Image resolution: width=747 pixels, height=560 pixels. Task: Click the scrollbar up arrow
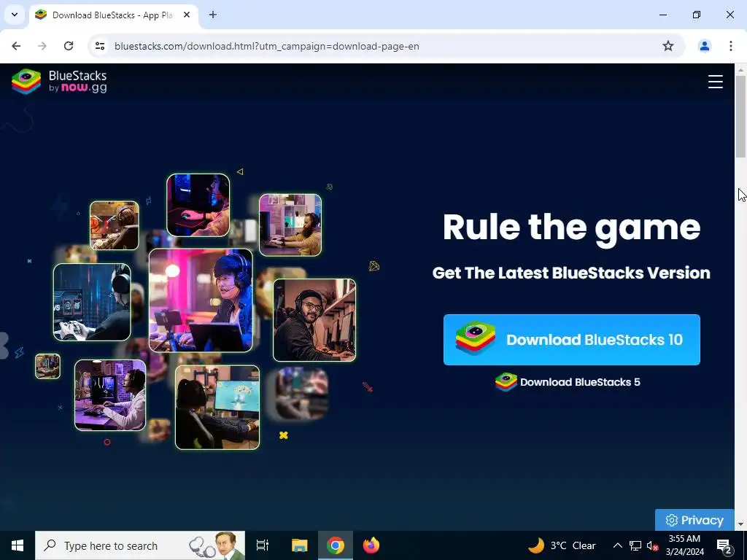pos(740,69)
